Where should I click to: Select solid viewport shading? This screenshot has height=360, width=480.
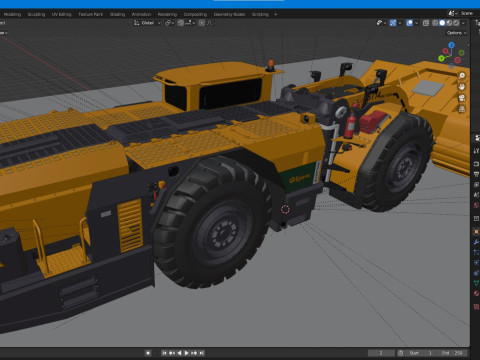coord(442,23)
